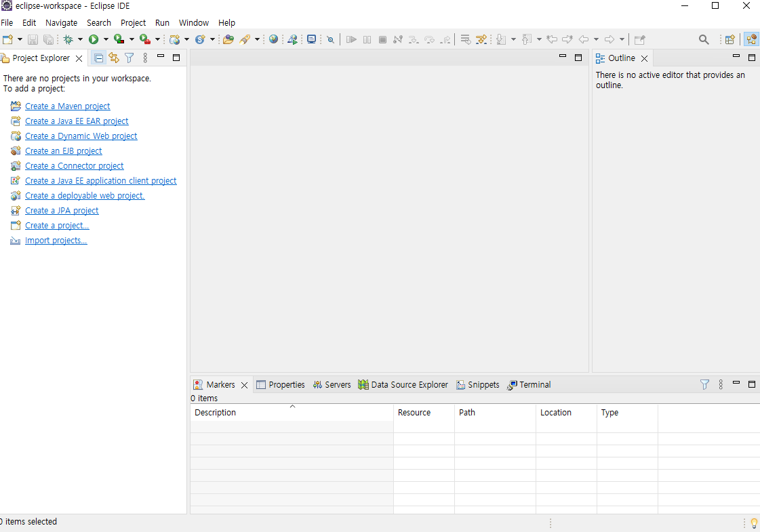Click the Open Type folder icon
Viewport: 760px width, 532px height.
tap(228, 39)
